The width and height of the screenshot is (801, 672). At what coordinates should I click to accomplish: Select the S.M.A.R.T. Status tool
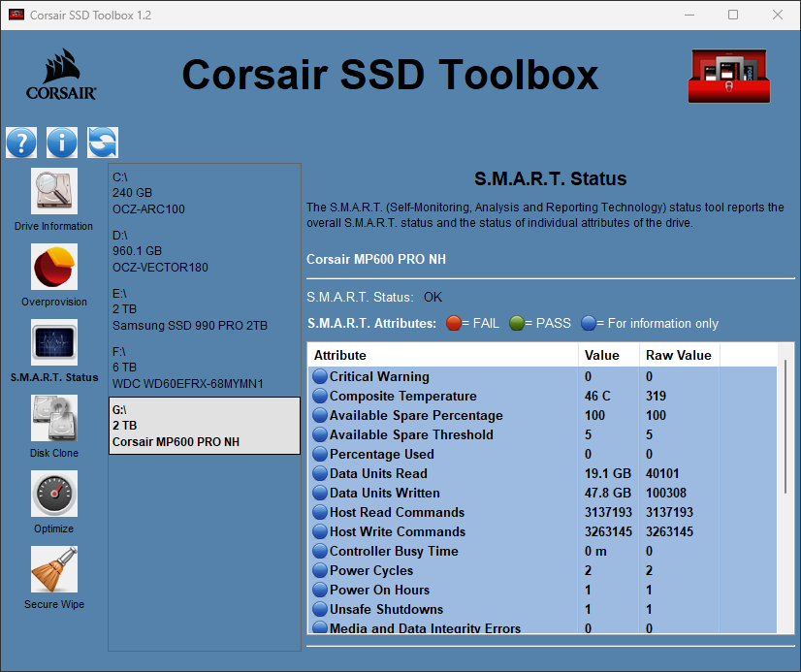pos(54,342)
